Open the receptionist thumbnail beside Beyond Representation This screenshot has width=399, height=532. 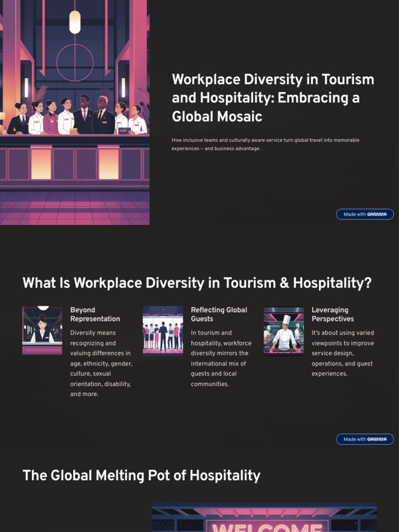[42, 330]
